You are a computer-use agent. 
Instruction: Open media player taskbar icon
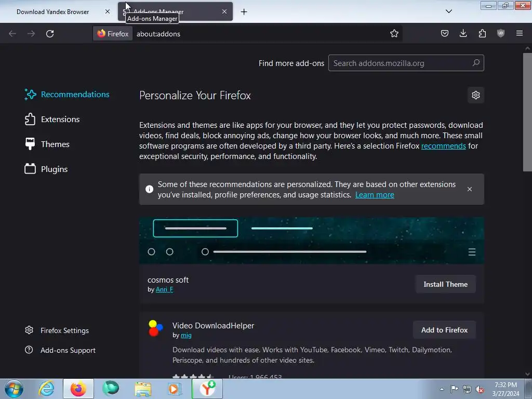175,389
